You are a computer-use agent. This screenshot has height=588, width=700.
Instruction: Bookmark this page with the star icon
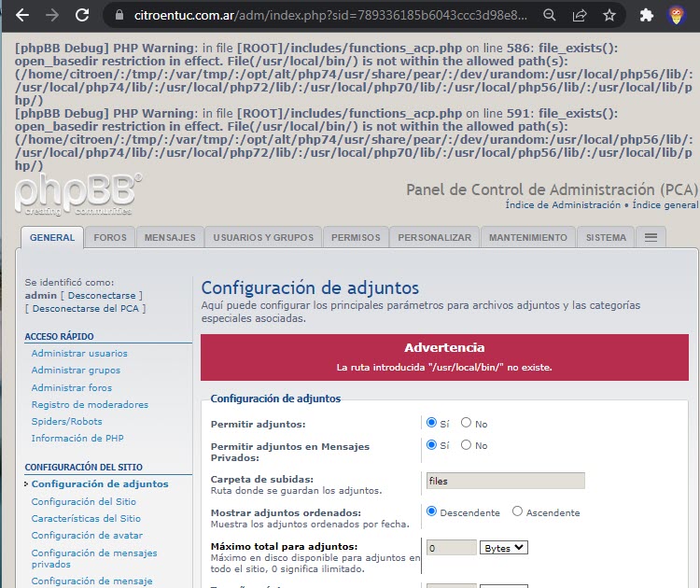coord(609,16)
